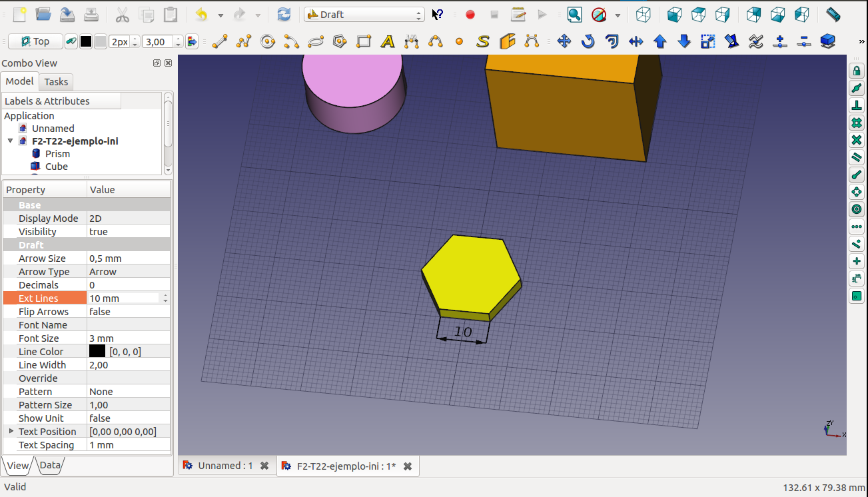Close the Unnamed document tab

tap(264, 466)
